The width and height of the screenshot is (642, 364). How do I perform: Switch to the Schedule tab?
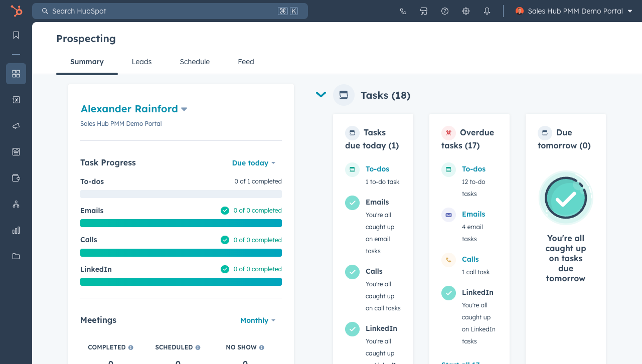coord(195,62)
